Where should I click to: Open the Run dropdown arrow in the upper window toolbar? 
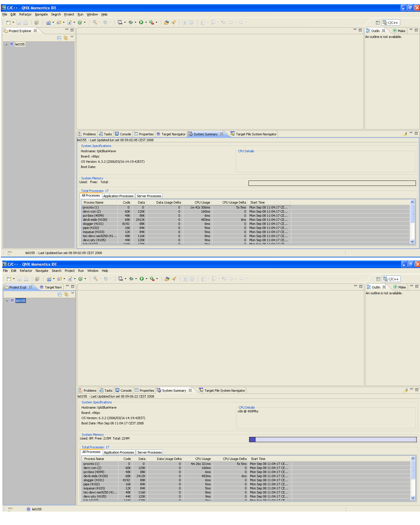click(146, 22)
